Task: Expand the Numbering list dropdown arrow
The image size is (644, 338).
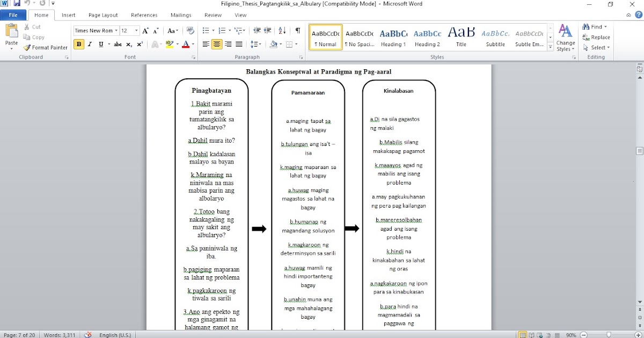Action: point(229,31)
